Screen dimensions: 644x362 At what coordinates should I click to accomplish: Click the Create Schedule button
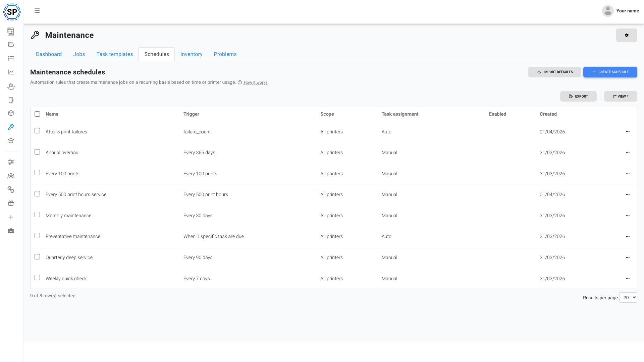point(610,72)
